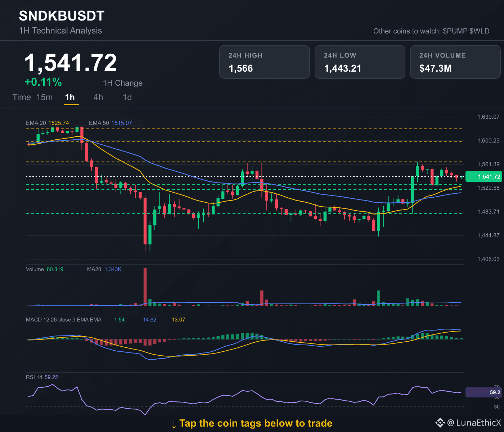Click the 1,561.39 price axis label

coord(489,165)
